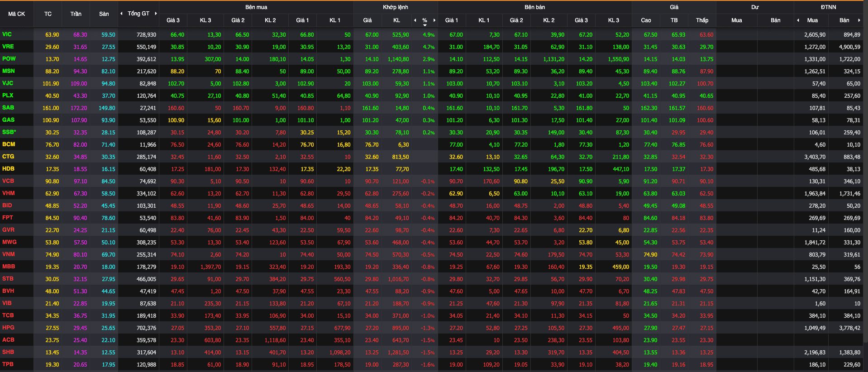This screenshot has width=868, height=372.
Task: Click SAB ceiling price 172.20
Action: 79,108
